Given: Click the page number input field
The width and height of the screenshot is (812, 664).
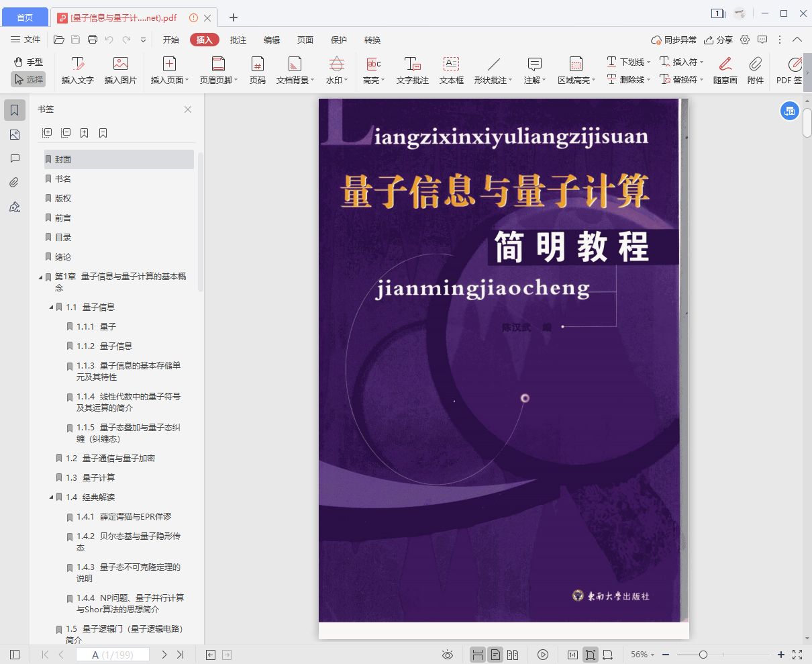Looking at the screenshot, I should coord(113,655).
